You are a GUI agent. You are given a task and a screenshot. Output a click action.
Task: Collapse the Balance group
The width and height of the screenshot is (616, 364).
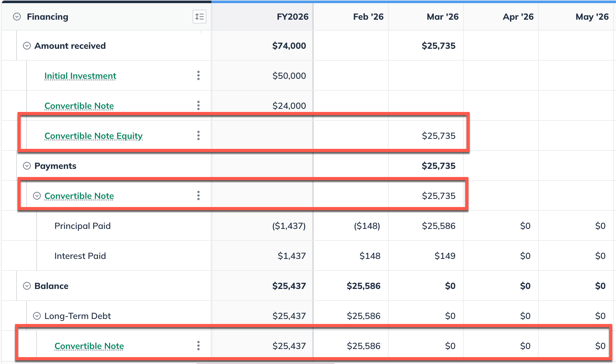(27, 286)
